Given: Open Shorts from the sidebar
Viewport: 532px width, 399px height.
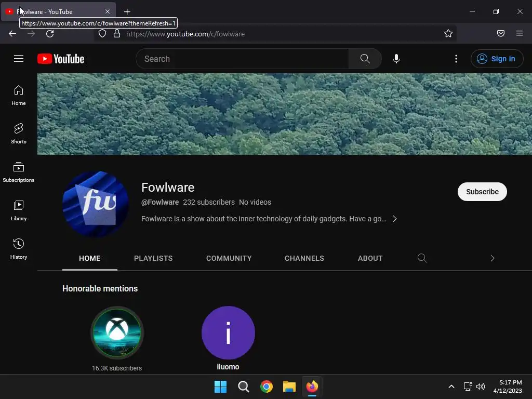Looking at the screenshot, I should coord(19,134).
